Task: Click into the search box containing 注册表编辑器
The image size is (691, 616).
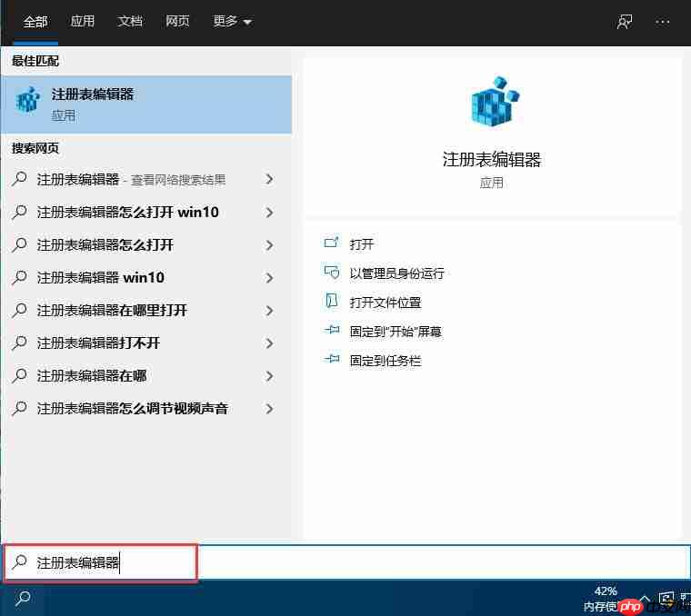Action: [345, 562]
